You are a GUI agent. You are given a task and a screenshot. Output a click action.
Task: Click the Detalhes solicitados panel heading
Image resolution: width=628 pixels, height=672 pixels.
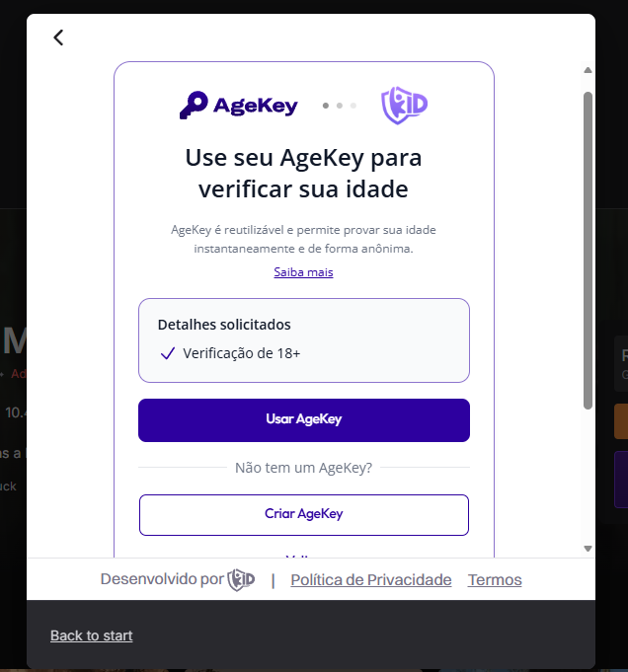(224, 325)
